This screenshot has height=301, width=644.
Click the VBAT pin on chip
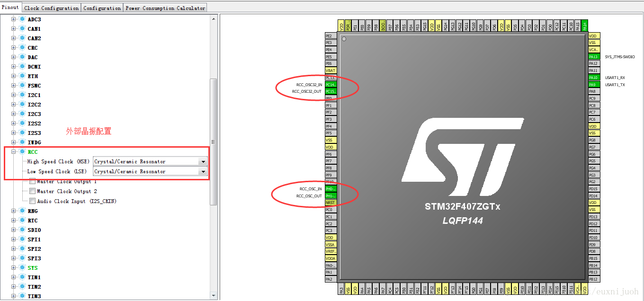coord(331,71)
